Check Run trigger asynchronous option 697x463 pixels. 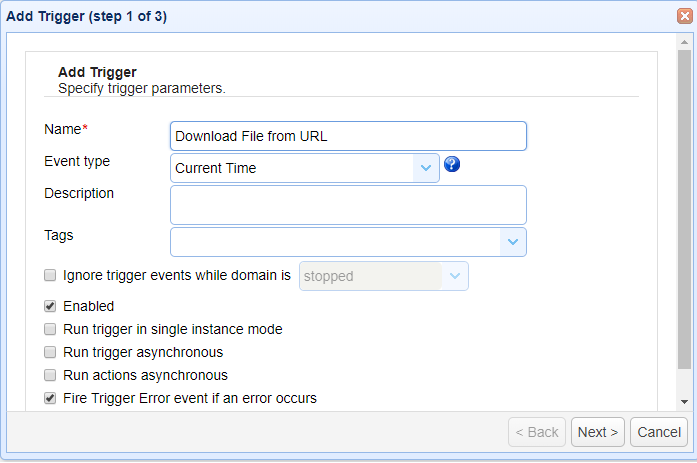(x=50, y=352)
